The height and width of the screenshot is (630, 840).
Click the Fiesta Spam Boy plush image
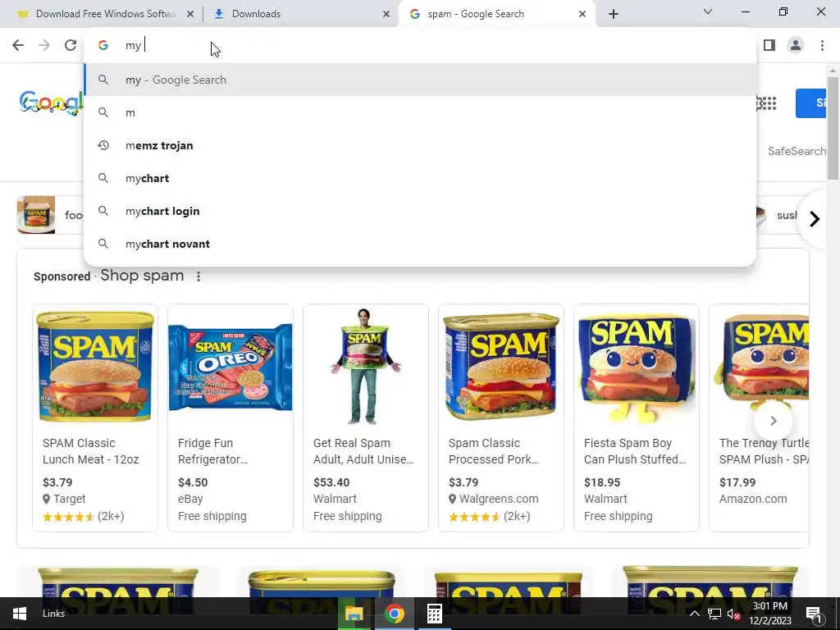click(x=637, y=367)
